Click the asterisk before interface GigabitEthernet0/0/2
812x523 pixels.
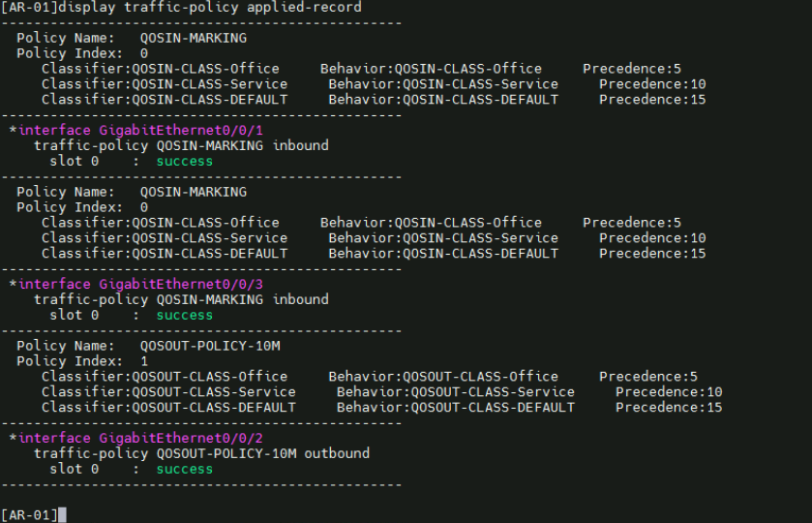pos(12,439)
